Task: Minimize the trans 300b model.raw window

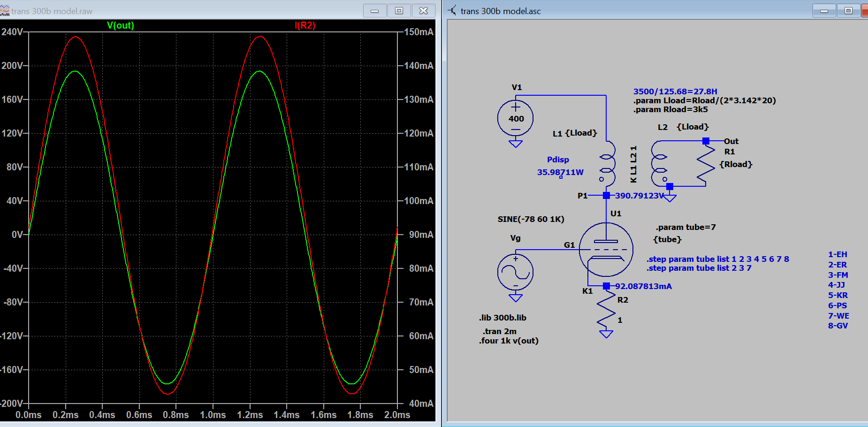Action: point(375,11)
